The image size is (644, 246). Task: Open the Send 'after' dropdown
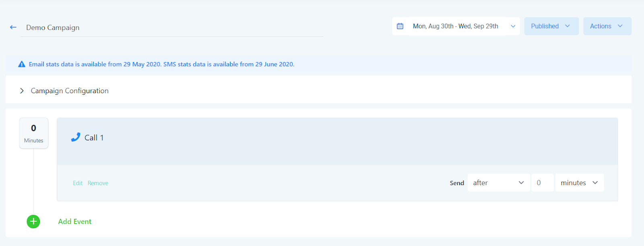click(499, 183)
